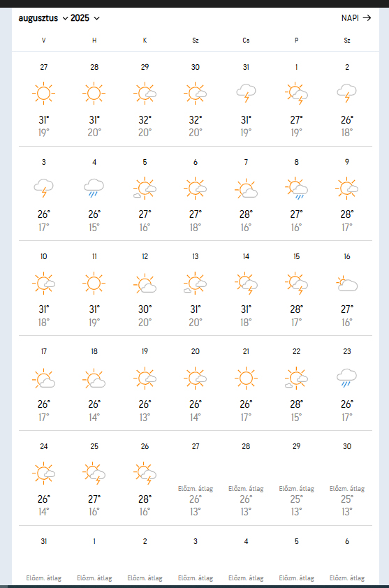Select the partly cloudy icon on August 5
389x588 pixels.
click(145, 188)
